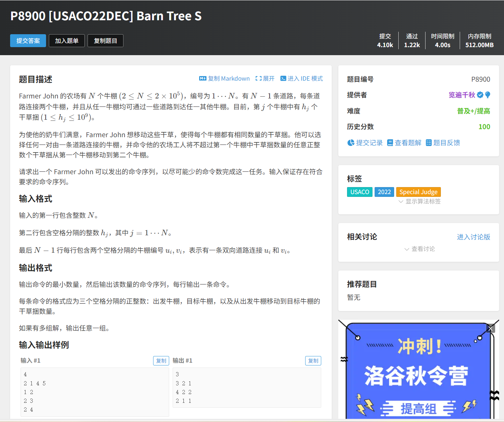The width and height of the screenshot is (504, 422).
Task: Open the 进入讨论版 link
Action: pyautogui.click(x=473, y=237)
